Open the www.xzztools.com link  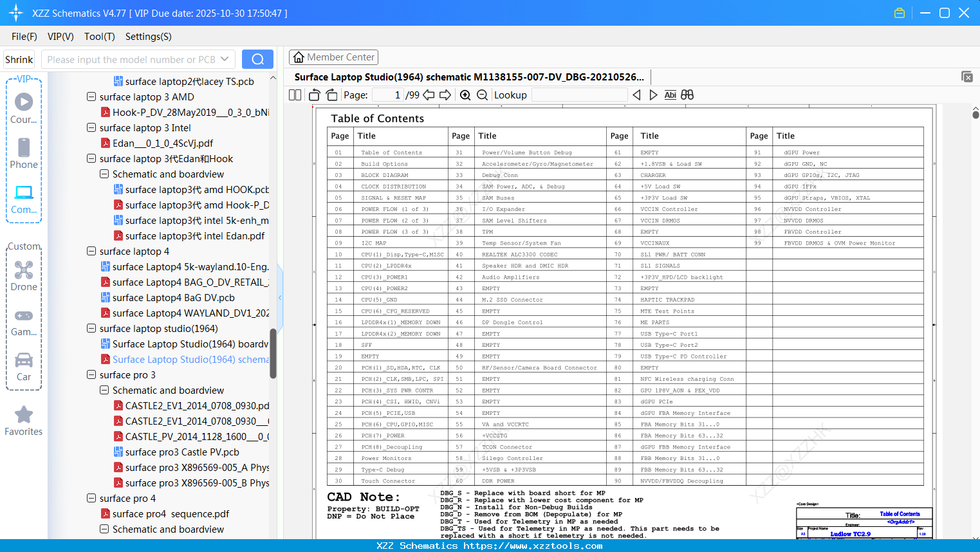click(x=533, y=546)
